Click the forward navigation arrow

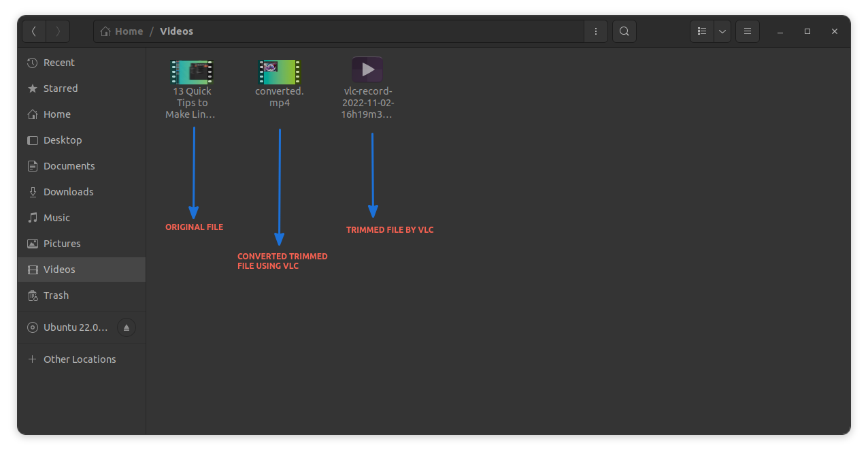click(x=58, y=31)
